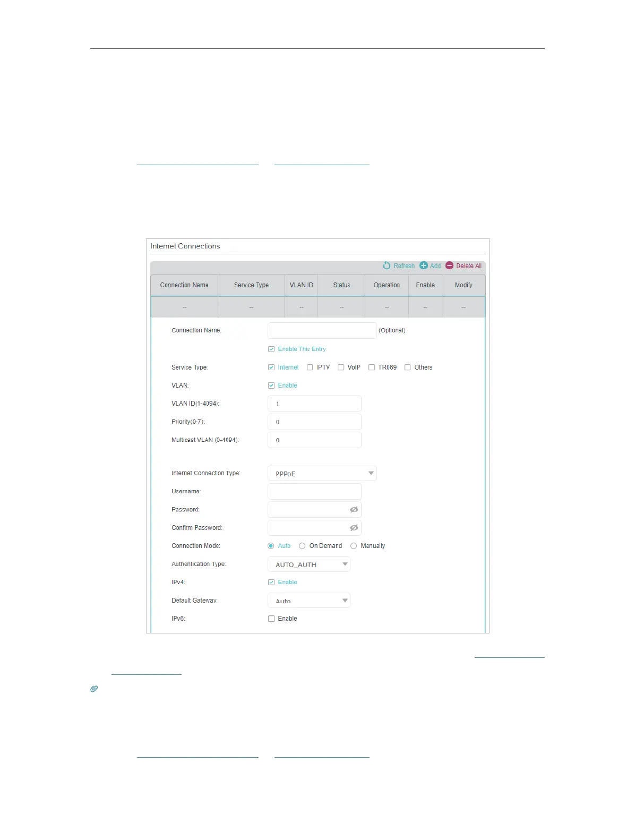Open Internet Connection Type dropdown
The width and height of the screenshot is (635, 840).
(x=322, y=473)
